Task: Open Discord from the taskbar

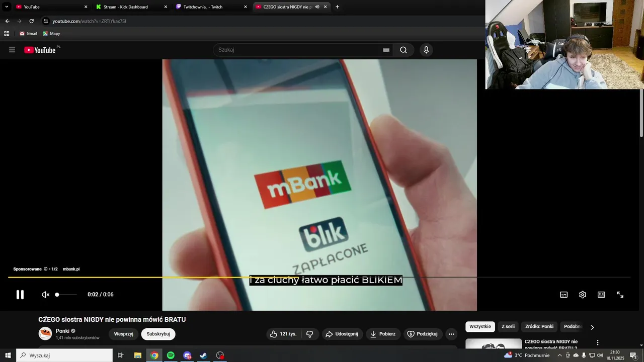Action: pos(187,355)
